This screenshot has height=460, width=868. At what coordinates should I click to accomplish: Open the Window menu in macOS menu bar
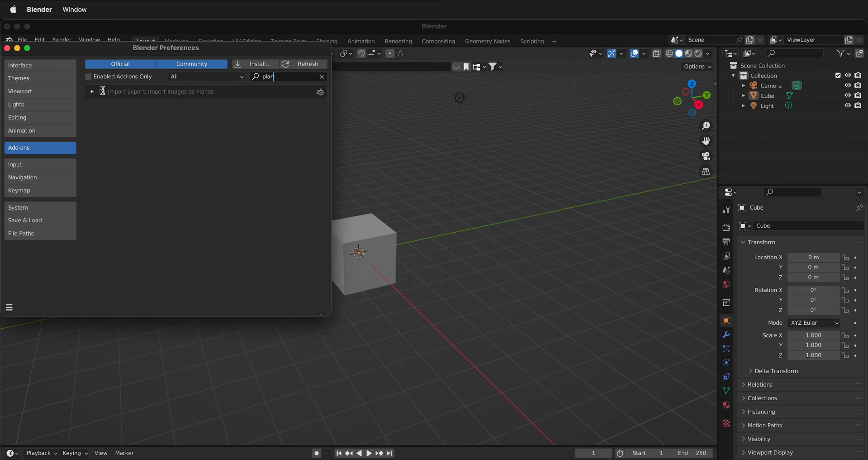75,10
